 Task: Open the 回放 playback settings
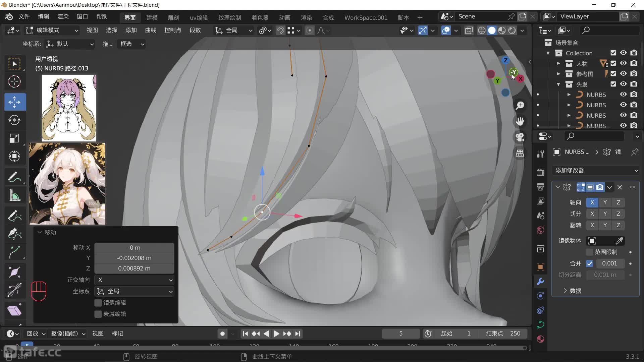pyautogui.click(x=36, y=334)
